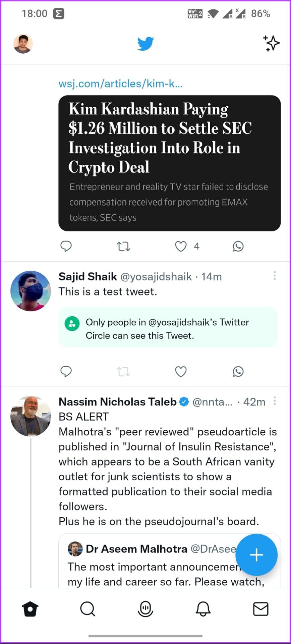The width and height of the screenshot is (291, 644).
Task: Share Sajid Shaik's tweet via WhatsApp
Action: coord(238,372)
